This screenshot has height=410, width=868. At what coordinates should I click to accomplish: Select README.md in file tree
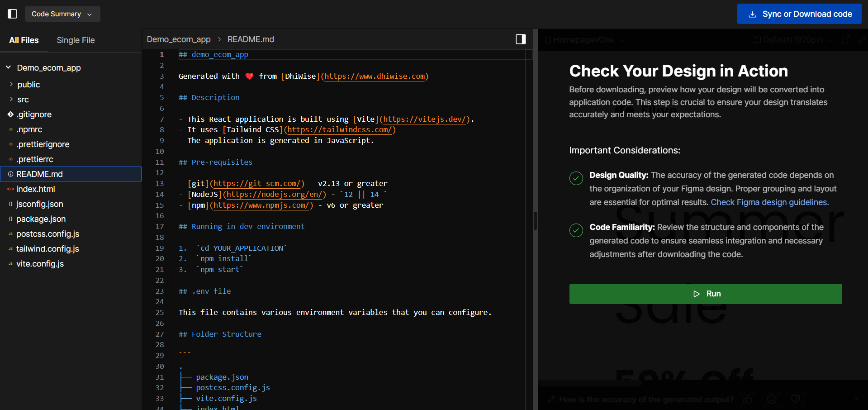click(71, 174)
